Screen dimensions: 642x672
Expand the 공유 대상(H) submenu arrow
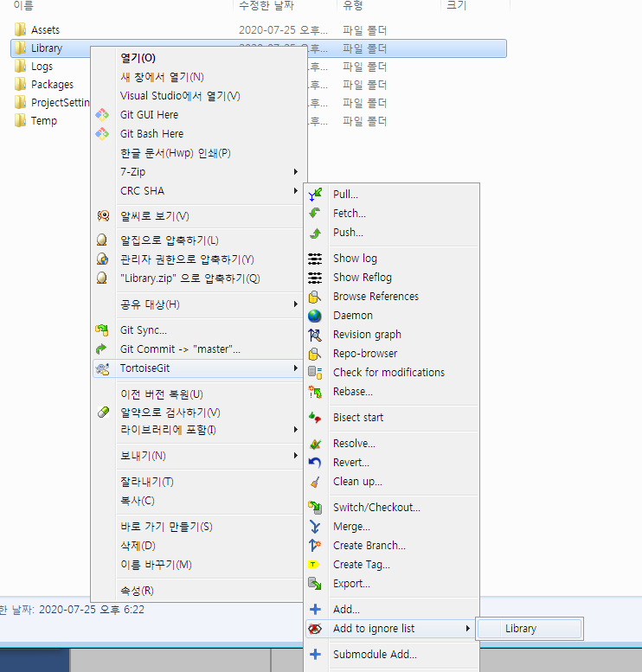[296, 304]
